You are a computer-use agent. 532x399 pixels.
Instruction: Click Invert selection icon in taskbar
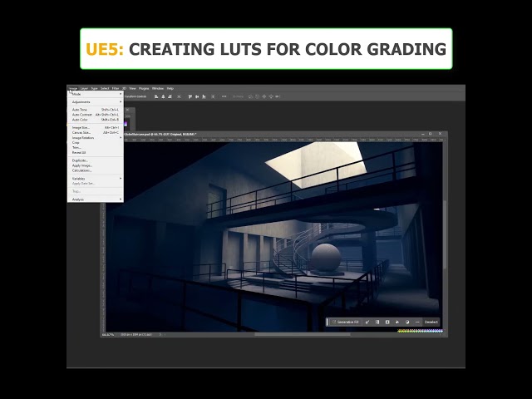[377, 322]
